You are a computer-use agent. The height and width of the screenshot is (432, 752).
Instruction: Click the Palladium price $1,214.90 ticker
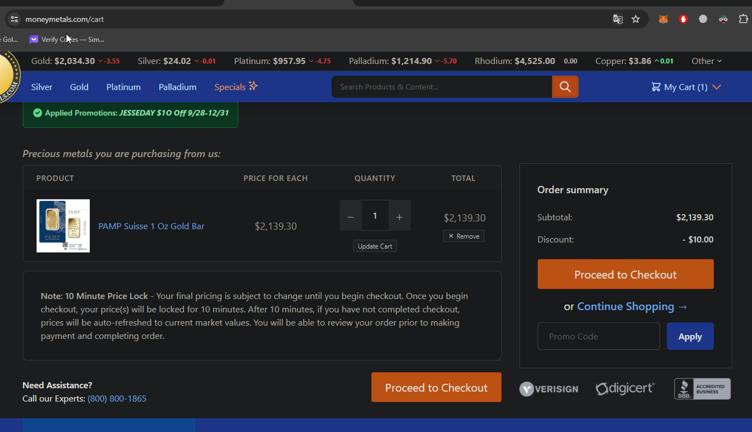coord(403,61)
